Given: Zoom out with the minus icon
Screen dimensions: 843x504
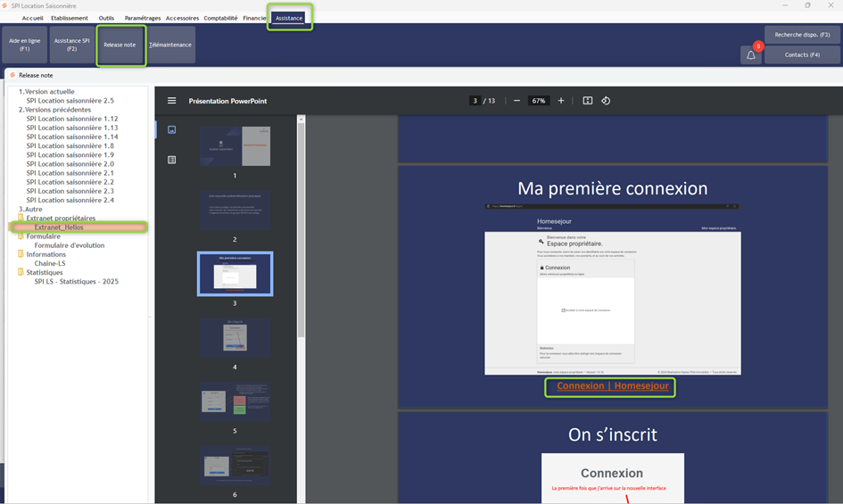Looking at the screenshot, I should point(517,101).
